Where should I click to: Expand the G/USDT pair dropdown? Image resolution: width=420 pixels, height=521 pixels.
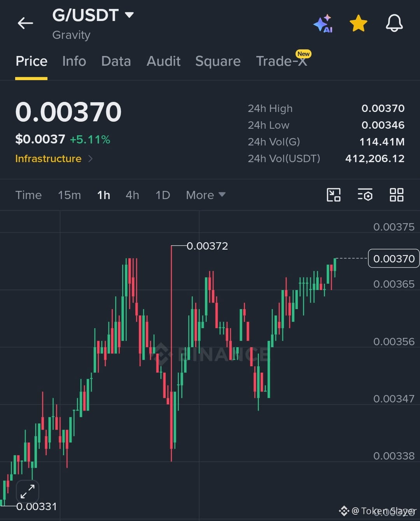coord(129,15)
